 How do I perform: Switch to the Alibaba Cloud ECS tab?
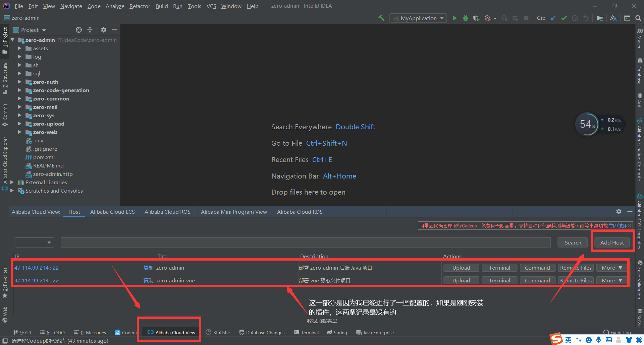point(112,211)
